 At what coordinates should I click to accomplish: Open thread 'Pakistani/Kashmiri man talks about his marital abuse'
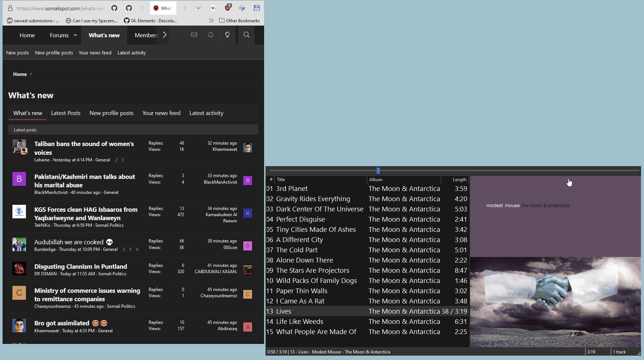(x=85, y=181)
